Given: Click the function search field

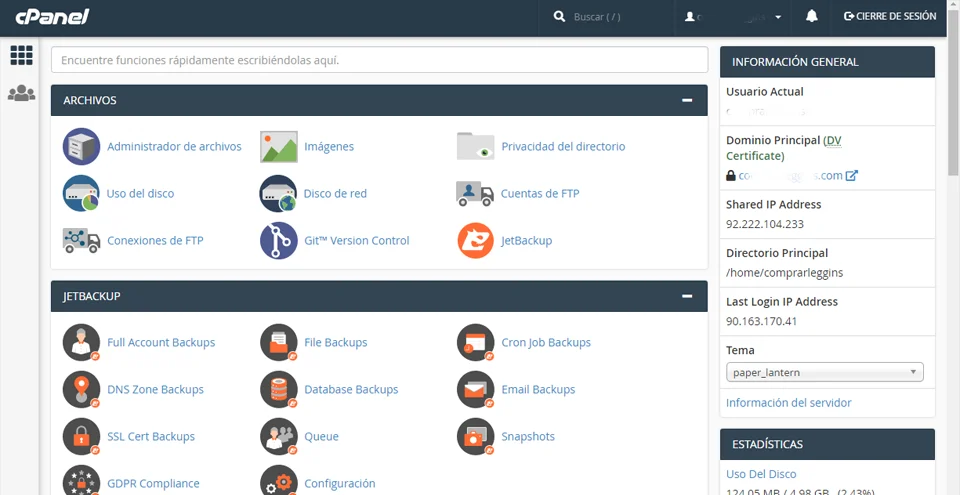Looking at the screenshot, I should click(x=379, y=60).
